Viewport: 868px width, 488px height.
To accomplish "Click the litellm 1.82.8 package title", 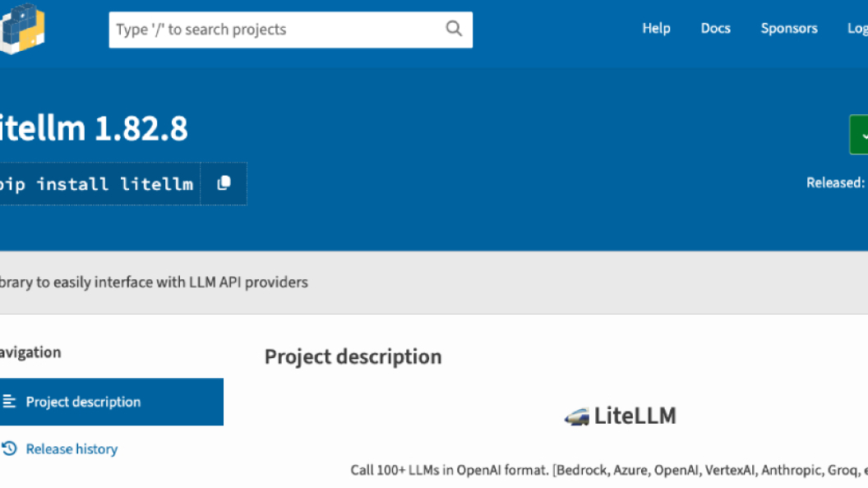I will pos(93,129).
